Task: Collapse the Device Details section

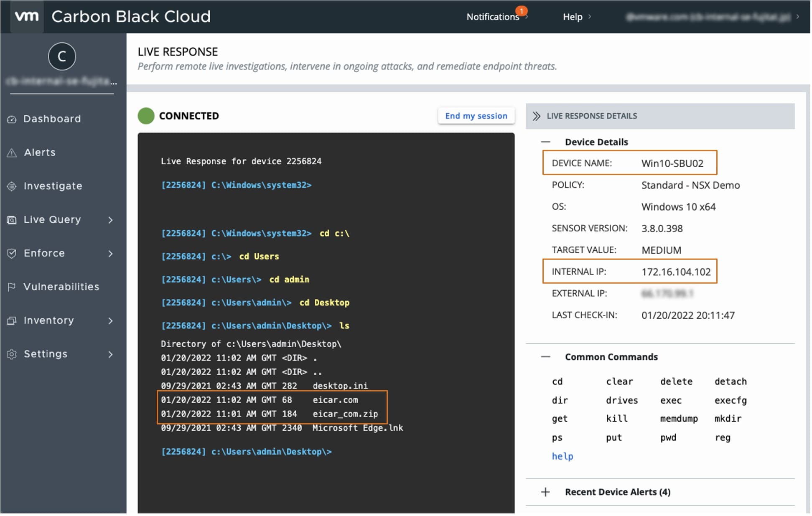Action: [x=546, y=142]
